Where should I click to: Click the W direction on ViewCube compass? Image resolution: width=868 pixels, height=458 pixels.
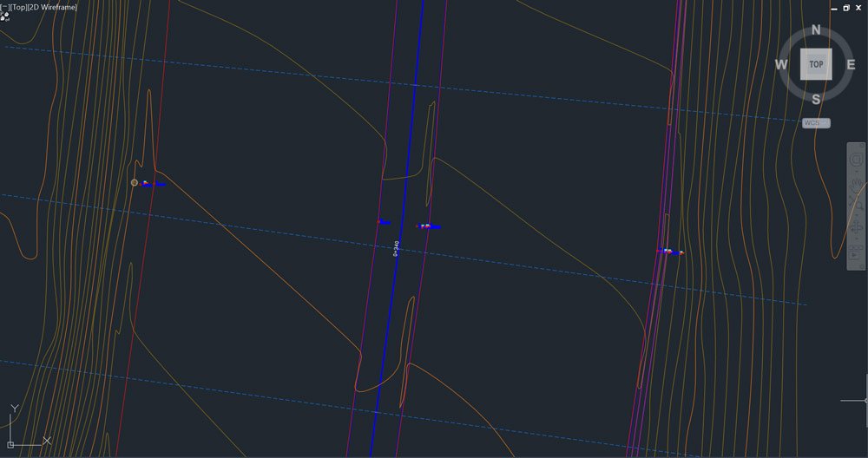coord(781,64)
